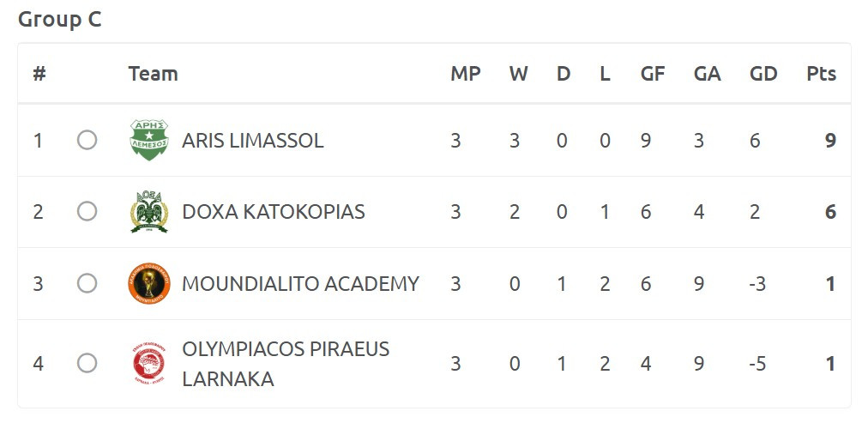Sort by the GD column header

click(x=763, y=74)
